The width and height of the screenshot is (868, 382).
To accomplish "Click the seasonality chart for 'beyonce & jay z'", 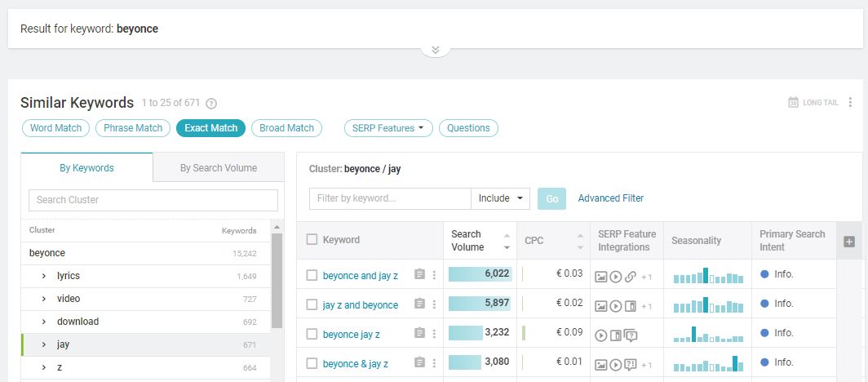I will click(709, 363).
